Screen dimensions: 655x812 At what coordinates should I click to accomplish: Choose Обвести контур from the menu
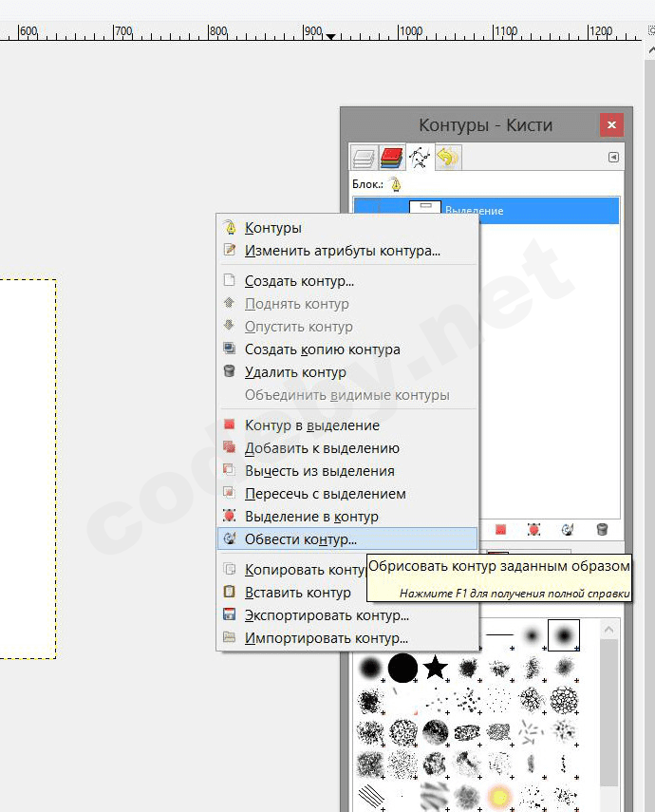(346, 539)
